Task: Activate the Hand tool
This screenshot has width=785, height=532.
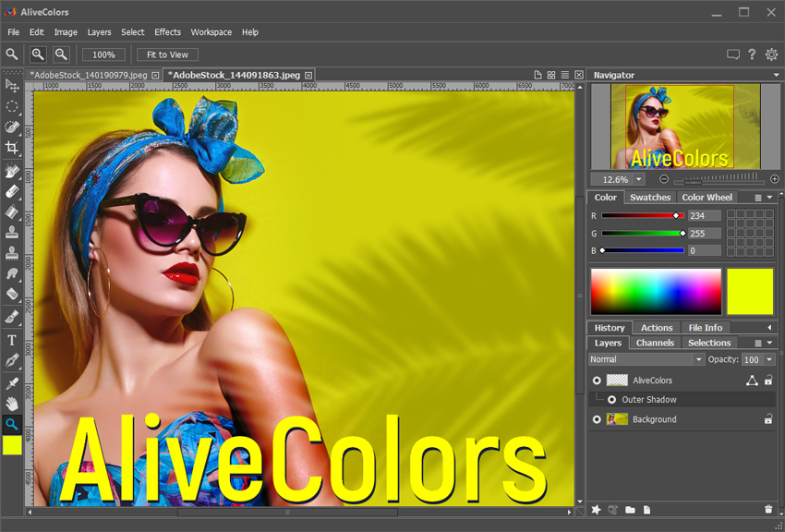Action: 12,404
